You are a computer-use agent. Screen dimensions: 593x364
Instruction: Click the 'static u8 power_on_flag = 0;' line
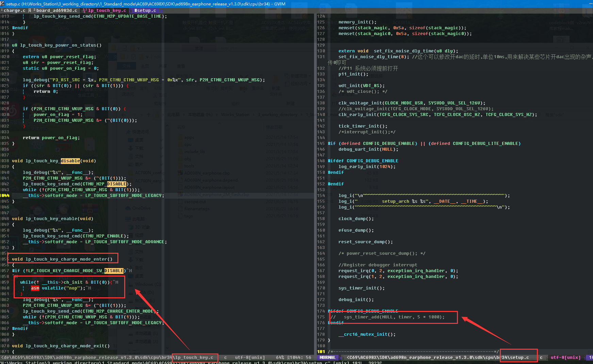tap(61, 68)
